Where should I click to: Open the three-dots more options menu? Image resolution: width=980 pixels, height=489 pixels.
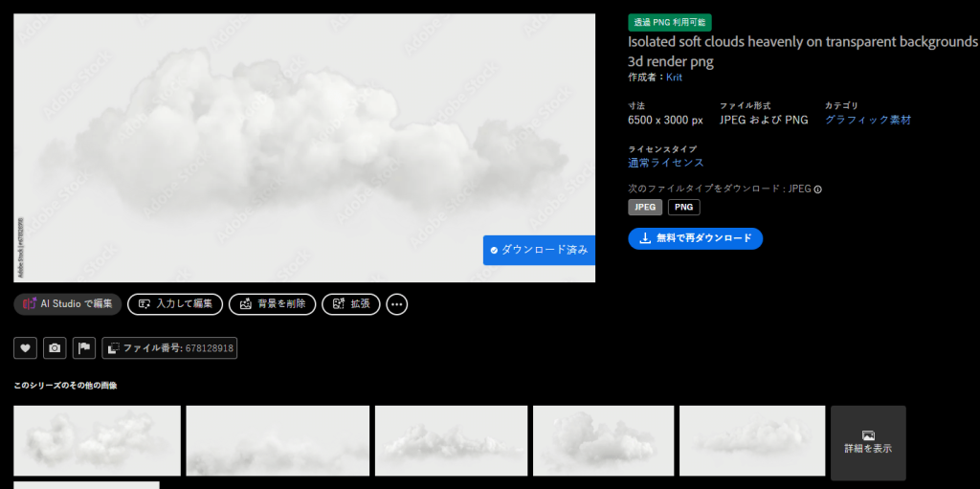(x=397, y=304)
